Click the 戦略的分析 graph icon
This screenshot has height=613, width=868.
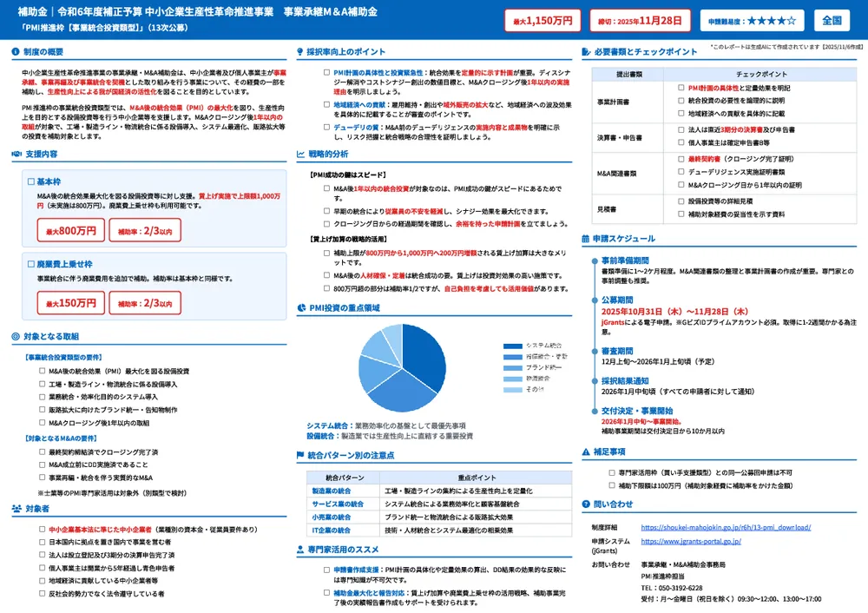point(299,155)
